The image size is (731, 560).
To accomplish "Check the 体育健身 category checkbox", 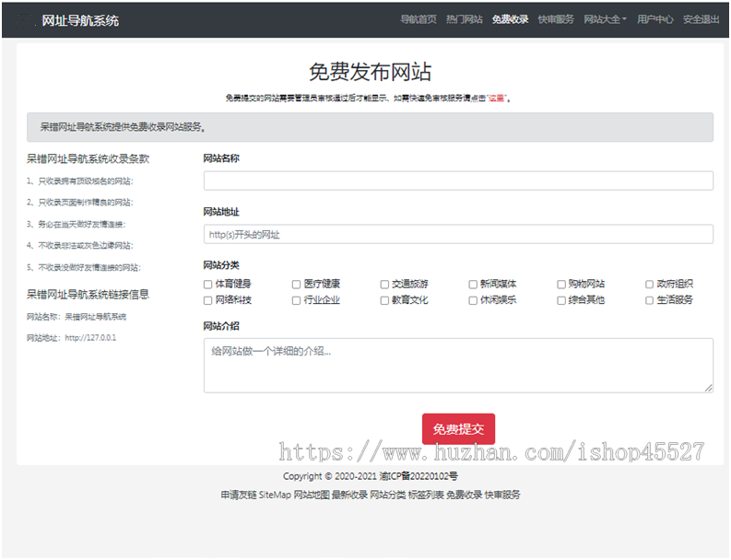I will coord(208,285).
